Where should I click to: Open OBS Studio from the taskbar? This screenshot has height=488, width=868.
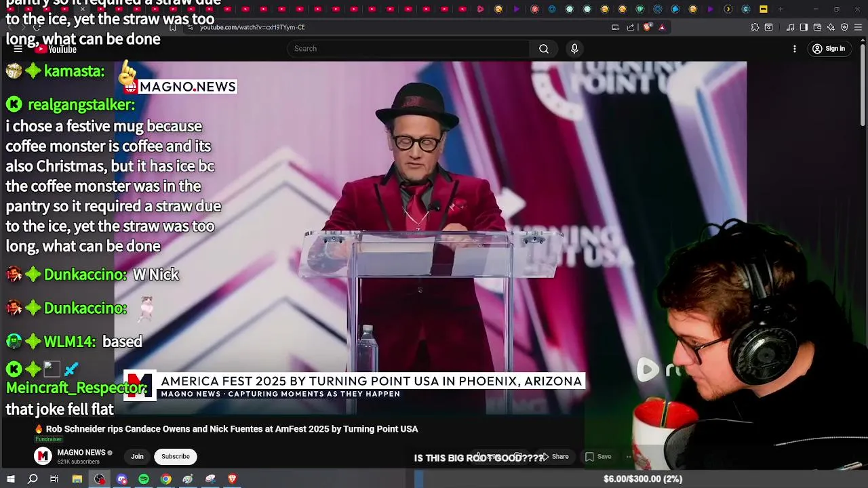click(100, 479)
